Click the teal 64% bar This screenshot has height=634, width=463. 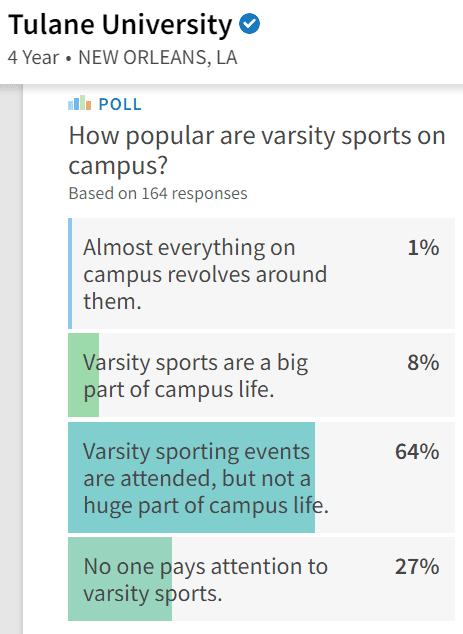tap(191, 477)
